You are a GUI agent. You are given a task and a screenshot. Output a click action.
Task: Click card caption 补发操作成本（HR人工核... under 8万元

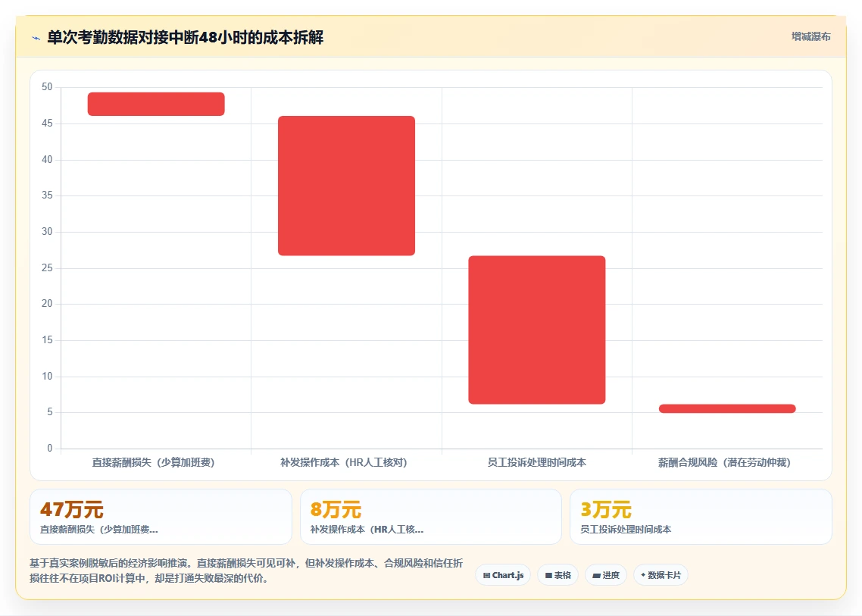[367, 530]
